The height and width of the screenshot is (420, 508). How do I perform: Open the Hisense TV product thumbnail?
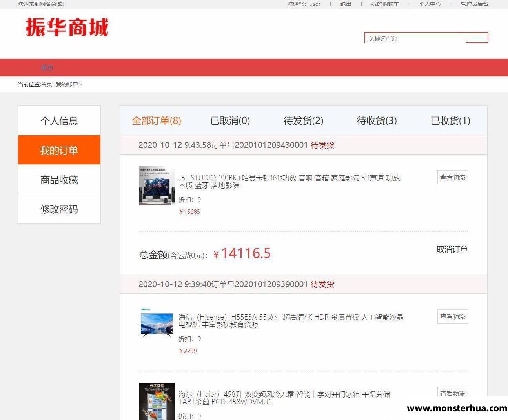[x=157, y=323]
